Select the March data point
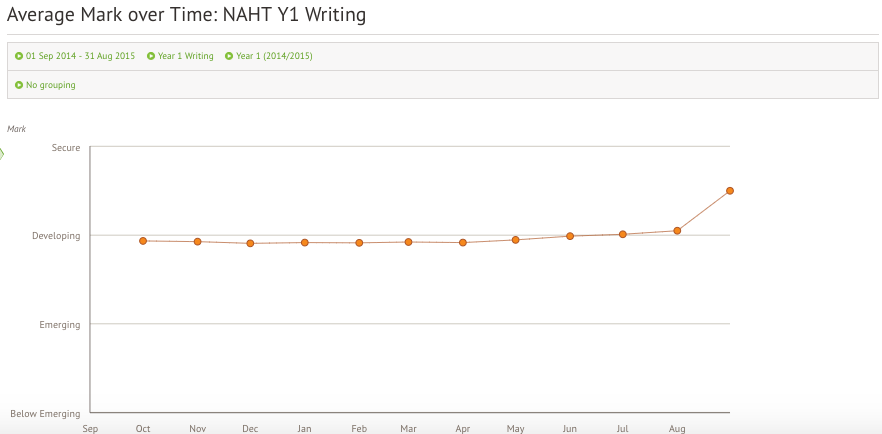Screen dimensions: 882x434 click(x=408, y=242)
